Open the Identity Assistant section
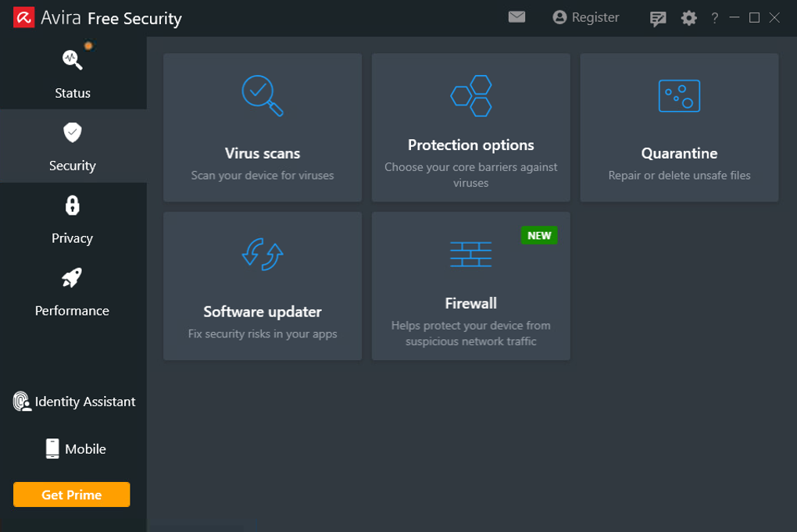 coord(73,402)
